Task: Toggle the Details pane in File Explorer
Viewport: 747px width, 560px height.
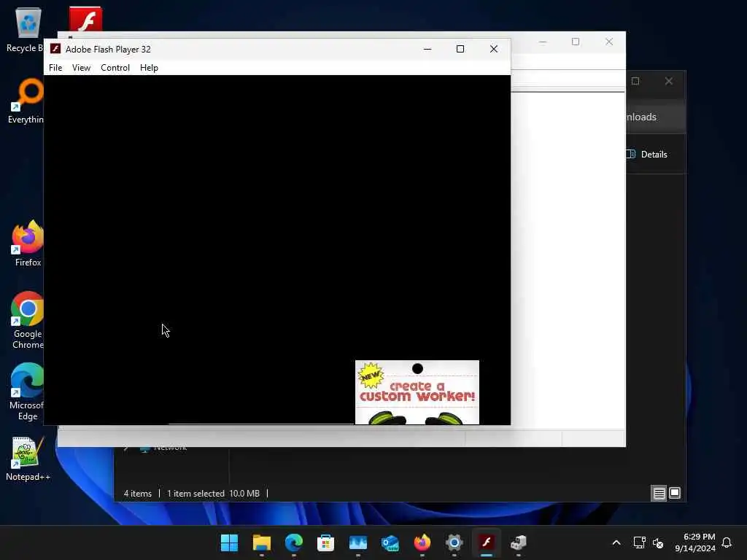Action: point(649,154)
